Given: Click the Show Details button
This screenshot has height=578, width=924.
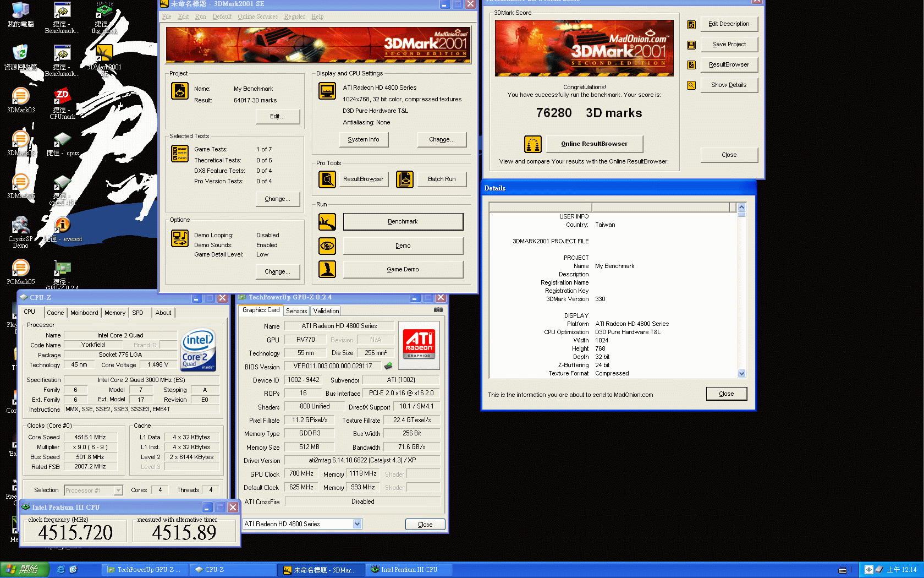Looking at the screenshot, I should 729,85.
